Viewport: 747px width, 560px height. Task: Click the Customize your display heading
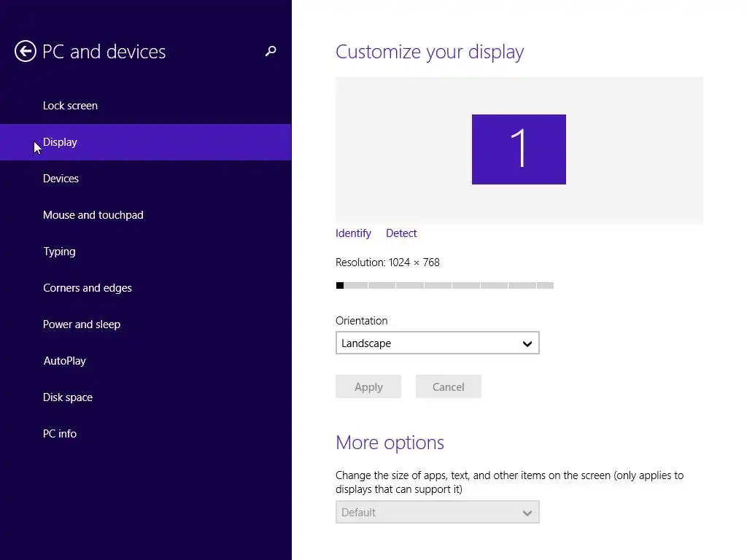tap(429, 52)
